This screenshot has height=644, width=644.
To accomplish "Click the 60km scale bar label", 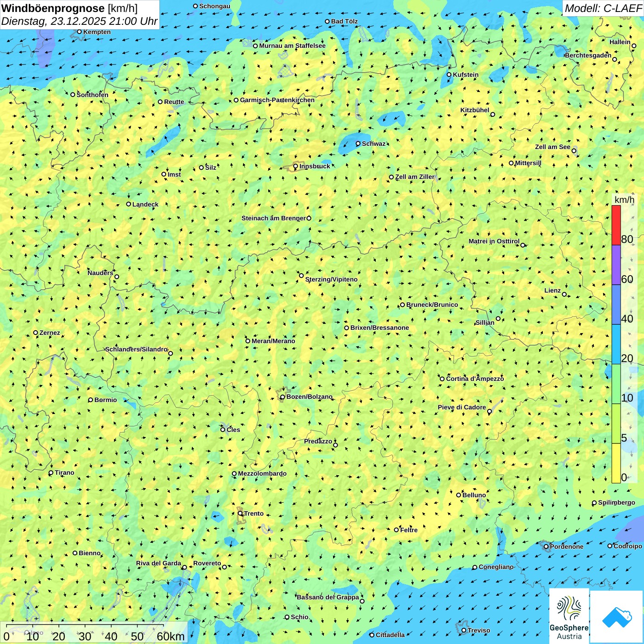I will pyautogui.click(x=171, y=636).
